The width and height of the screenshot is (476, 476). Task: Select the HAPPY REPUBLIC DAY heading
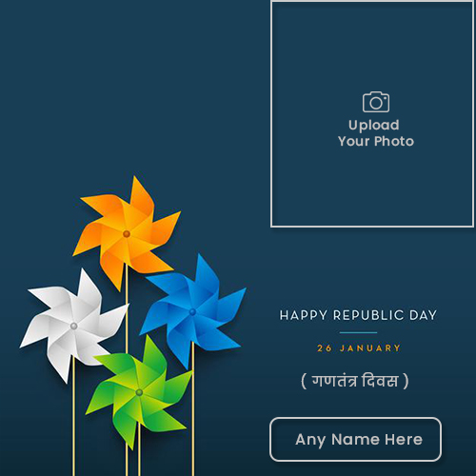[358, 315]
